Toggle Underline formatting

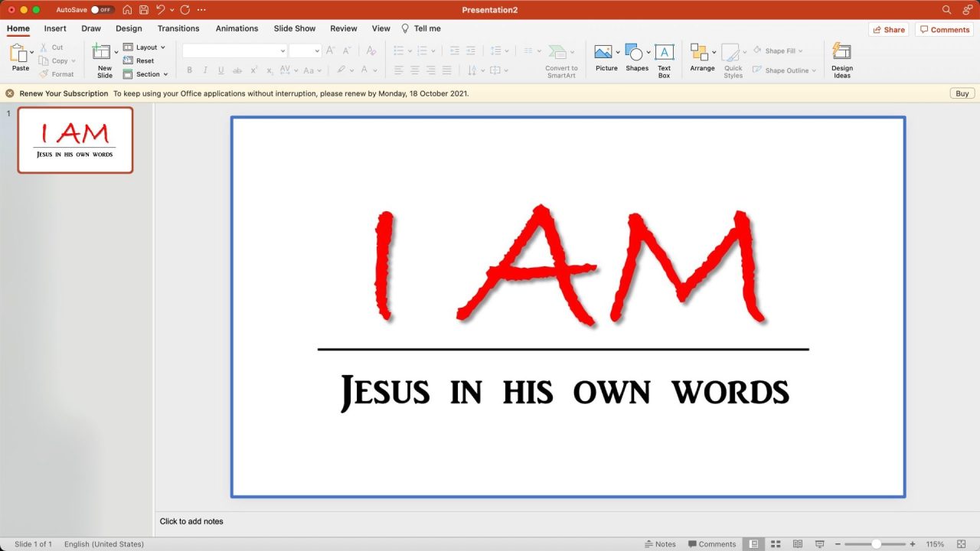coord(221,70)
